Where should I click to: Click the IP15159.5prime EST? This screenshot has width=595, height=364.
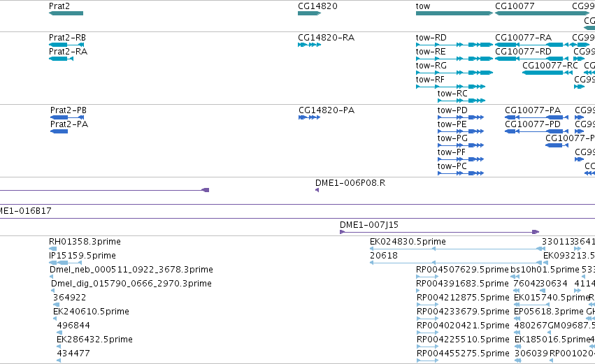[65, 263]
